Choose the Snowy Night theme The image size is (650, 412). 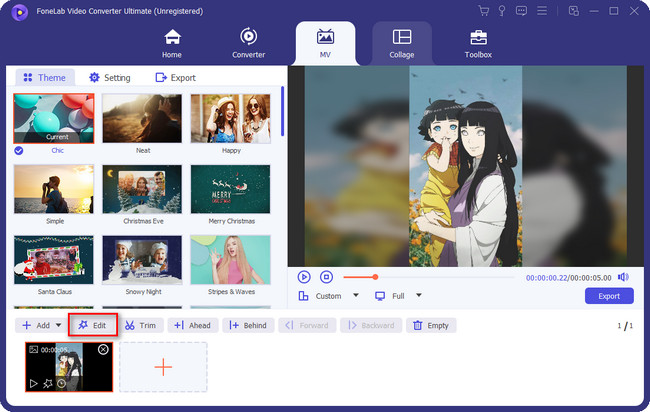[x=142, y=260]
